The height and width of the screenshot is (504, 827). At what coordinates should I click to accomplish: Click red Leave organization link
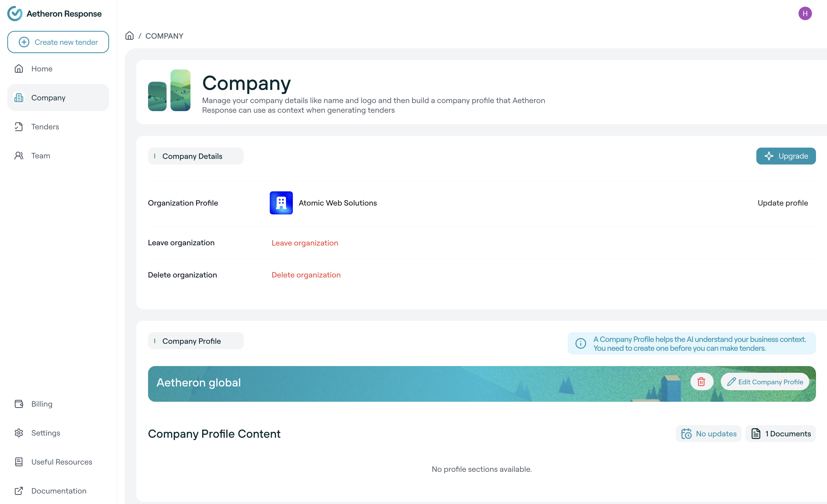[304, 243]
